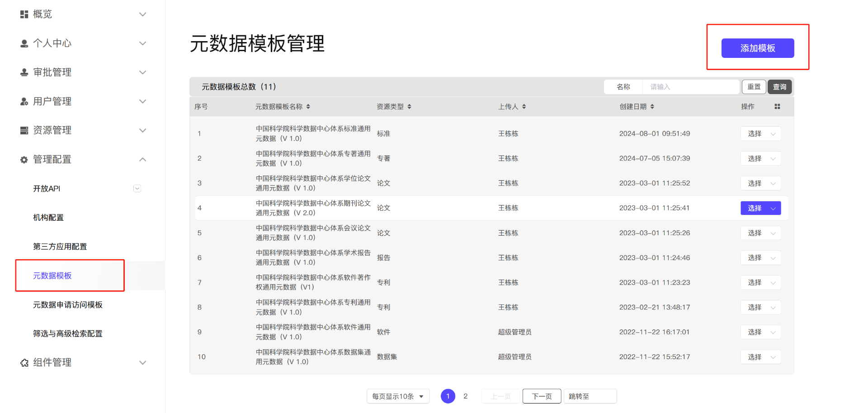Sort by 上传人 column arrows
The width and height of the screenshot is (868, 413).
(524, 107)
